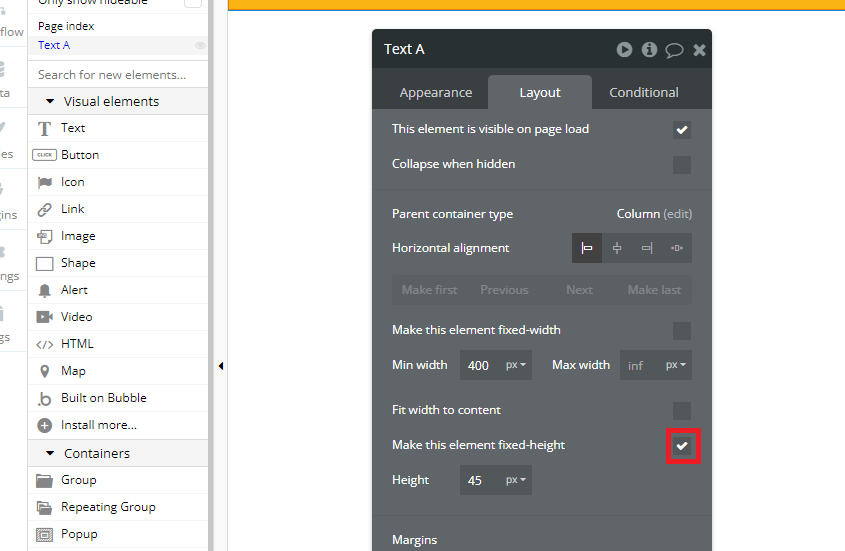This screenshot has width=845, height=551.
Task: Select stretch horizontal alignment icon
Action: coord(677,248)
